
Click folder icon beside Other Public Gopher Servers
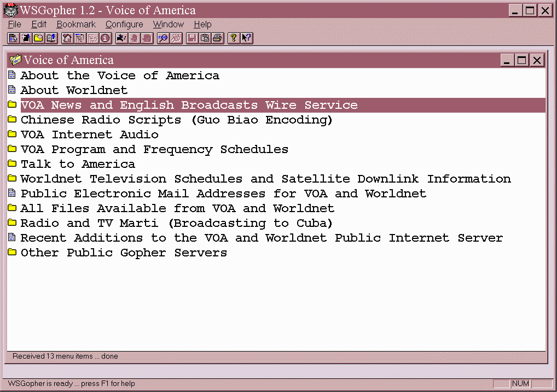12,252
